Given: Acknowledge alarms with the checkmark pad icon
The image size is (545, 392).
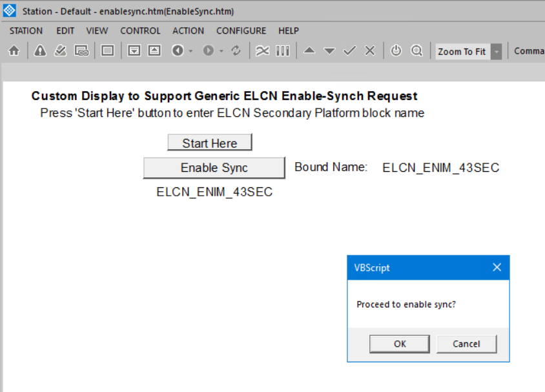Looking at the screenshot, I should pos(60,50).
